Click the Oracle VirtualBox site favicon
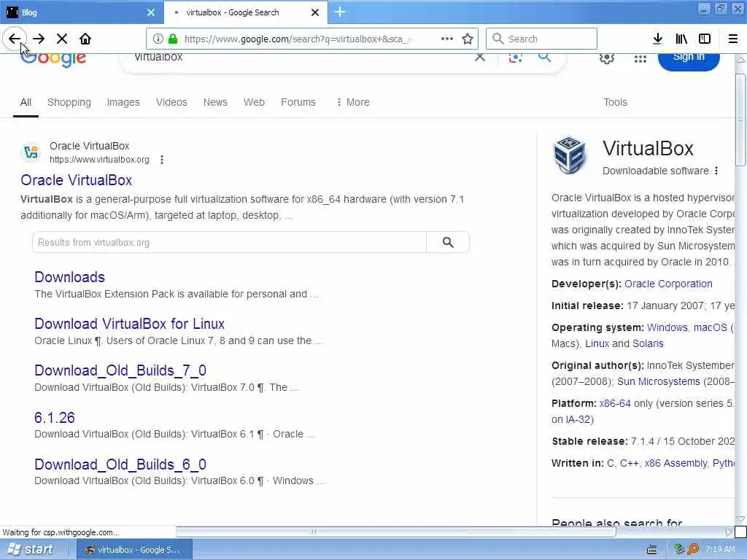 pos(31,152)
